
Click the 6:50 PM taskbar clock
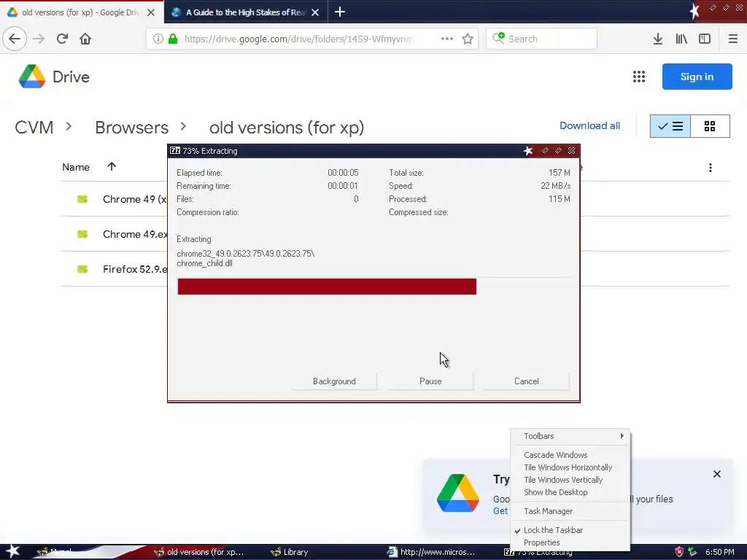tap(720, 552)
